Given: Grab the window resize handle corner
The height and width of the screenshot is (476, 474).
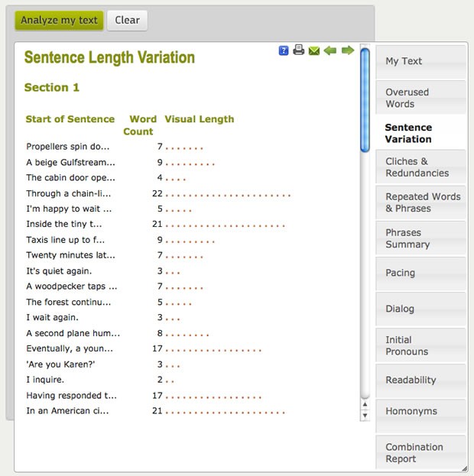Looking at the screenshot, I should pos(464,468).
